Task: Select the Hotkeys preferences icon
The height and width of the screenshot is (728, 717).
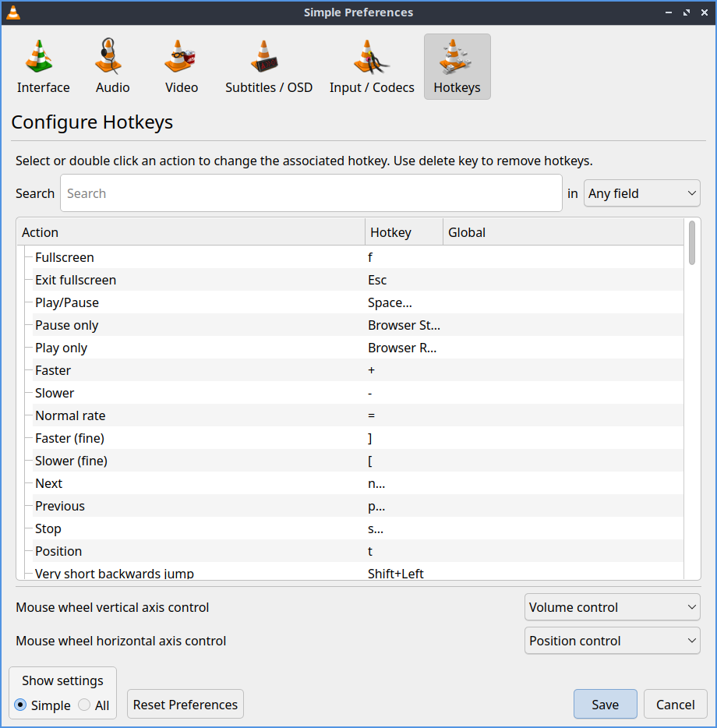Action: (x=457, y=58)
